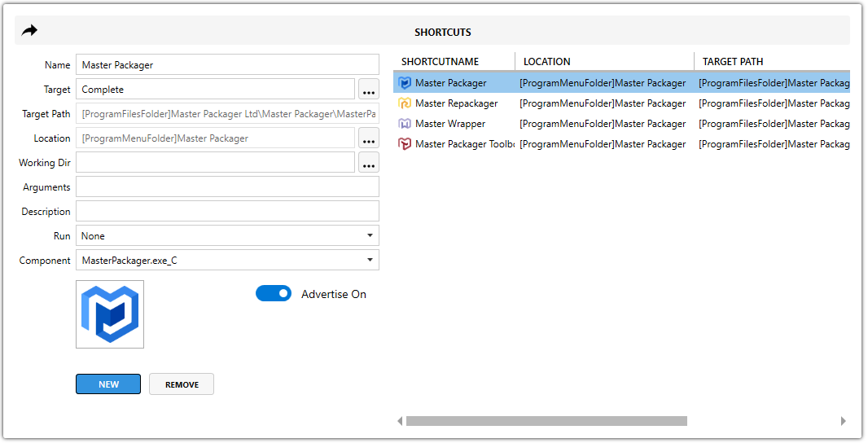Click Master Packager Toolbox row's location cell
The width and height of the screenshot is (868, 443).
(603, 144)
